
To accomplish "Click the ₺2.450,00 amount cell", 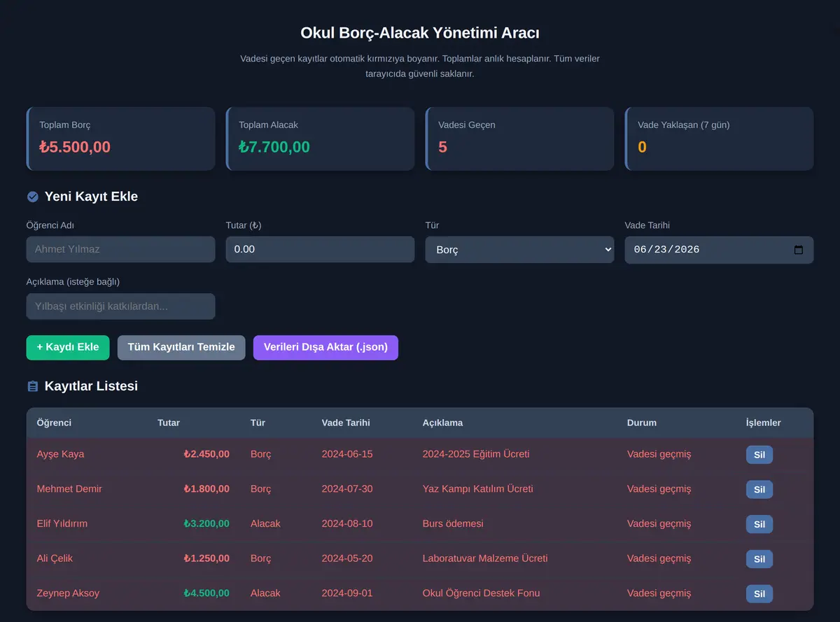I will pyautogui.click(x=206, y=454).
